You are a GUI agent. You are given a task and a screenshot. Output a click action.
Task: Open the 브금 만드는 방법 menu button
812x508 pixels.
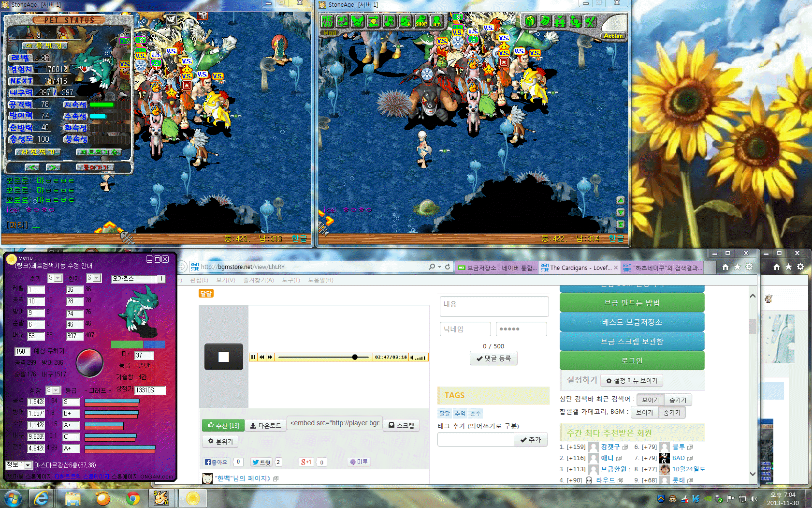click(x=632, y=303)
